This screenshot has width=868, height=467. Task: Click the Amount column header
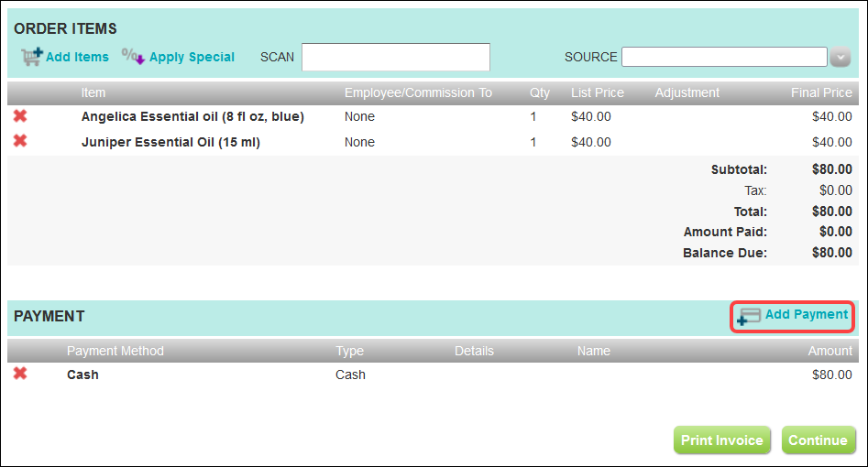point(830,351)
